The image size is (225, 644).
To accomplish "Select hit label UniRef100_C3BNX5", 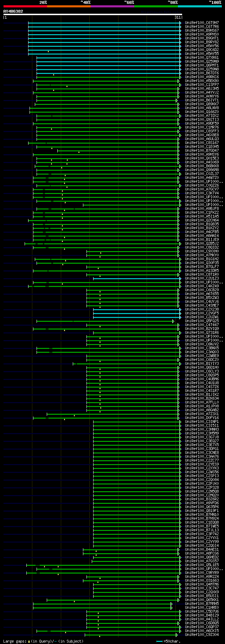I will [202, 348].
